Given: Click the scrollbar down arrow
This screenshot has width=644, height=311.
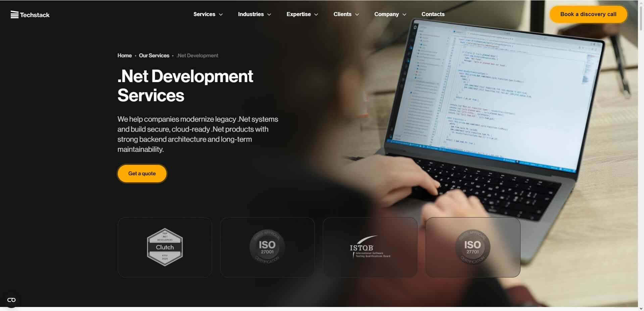Looking at the screenshot, I should [x=641, y=308].
